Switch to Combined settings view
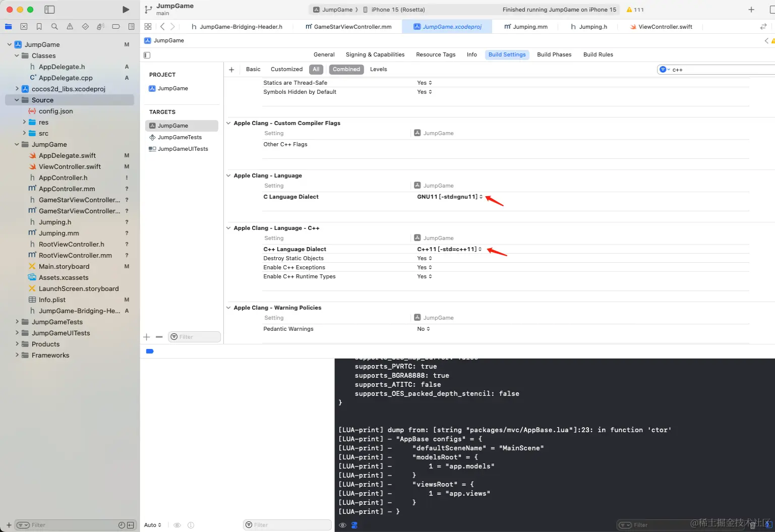The width and height of the screenshot is (775, 532). click(346, 70)
